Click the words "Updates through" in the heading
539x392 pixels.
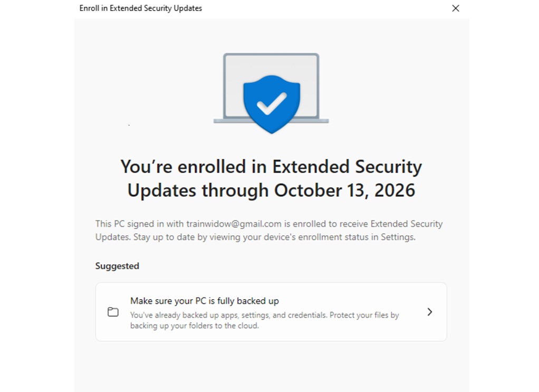[198, 190]
